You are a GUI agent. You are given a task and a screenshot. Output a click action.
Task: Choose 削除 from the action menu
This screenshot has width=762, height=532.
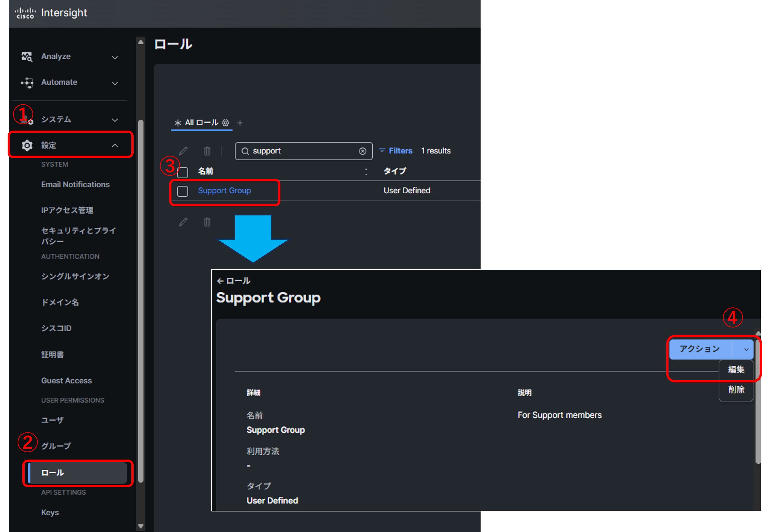point(736,389)
